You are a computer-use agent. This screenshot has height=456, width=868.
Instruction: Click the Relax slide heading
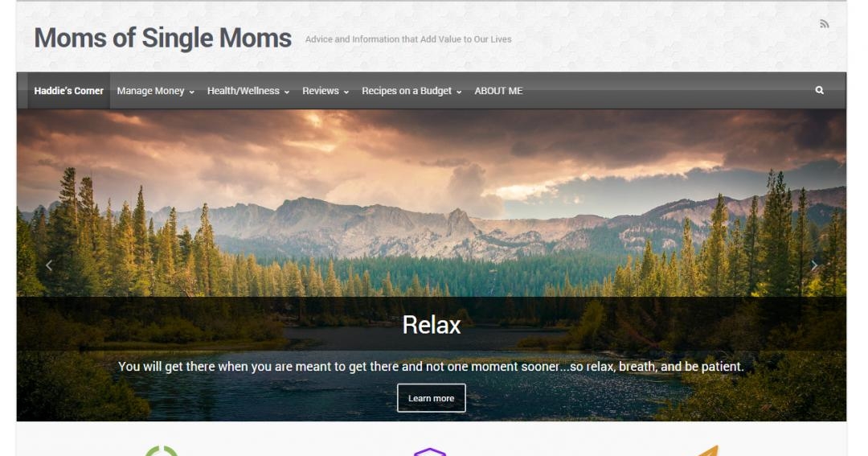pos(432,325)
